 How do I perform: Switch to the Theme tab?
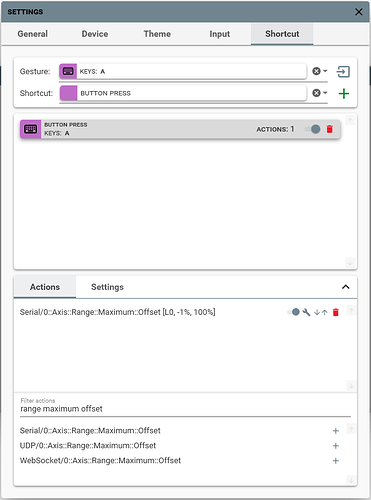point(157,34)
